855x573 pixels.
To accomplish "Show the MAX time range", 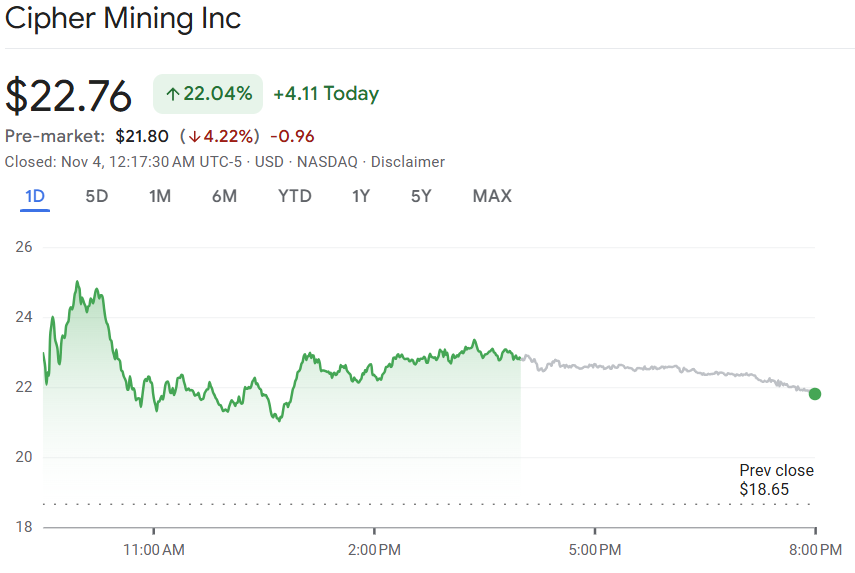I will pos(492,196).
